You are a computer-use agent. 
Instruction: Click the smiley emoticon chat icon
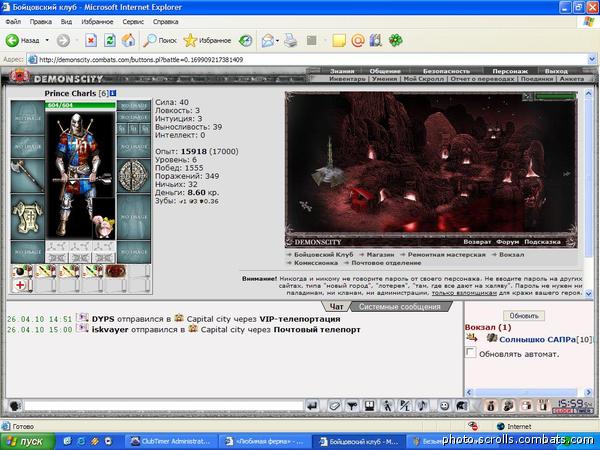click(444, 406)
